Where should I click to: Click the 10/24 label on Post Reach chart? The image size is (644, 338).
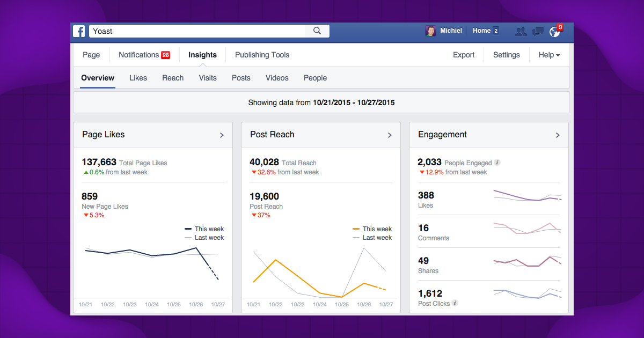coord(320,304)
